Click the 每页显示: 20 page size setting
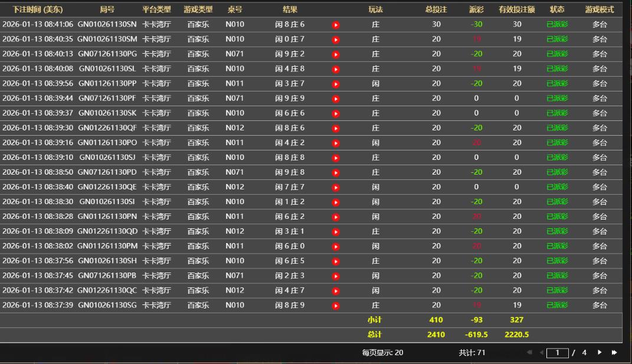 point(382,353)
